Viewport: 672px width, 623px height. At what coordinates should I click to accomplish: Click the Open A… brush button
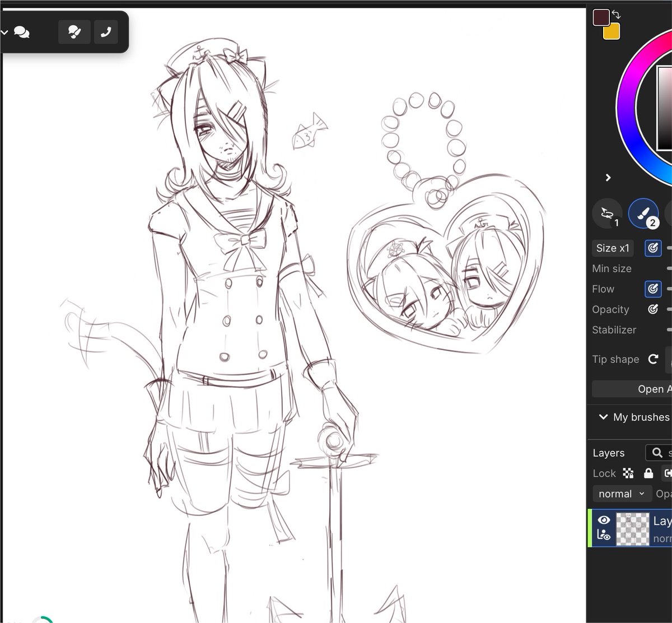click(x=632, y=389)
